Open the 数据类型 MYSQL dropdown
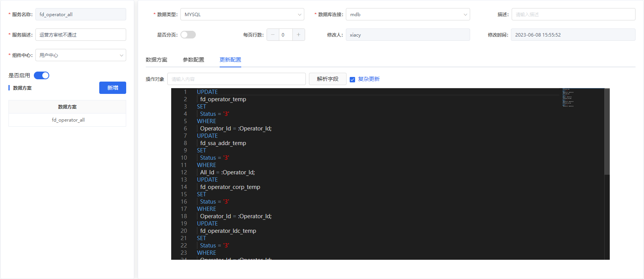Viewport: 644px width, 279px height. tap(242, 14)
